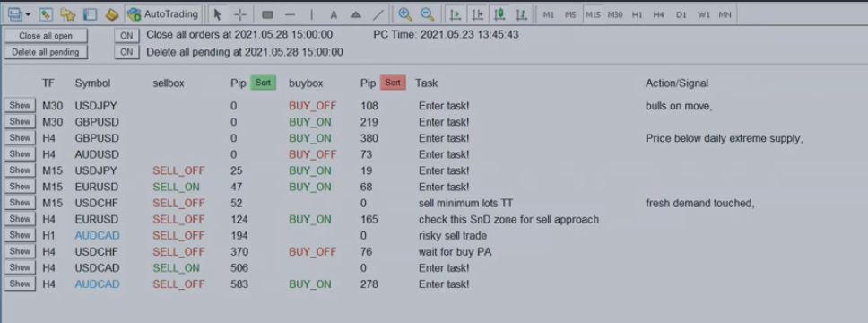This screenshot has width=868, height=323.
Task: Click the zoom out magnifier icon
Action: [x=427, y=14]
